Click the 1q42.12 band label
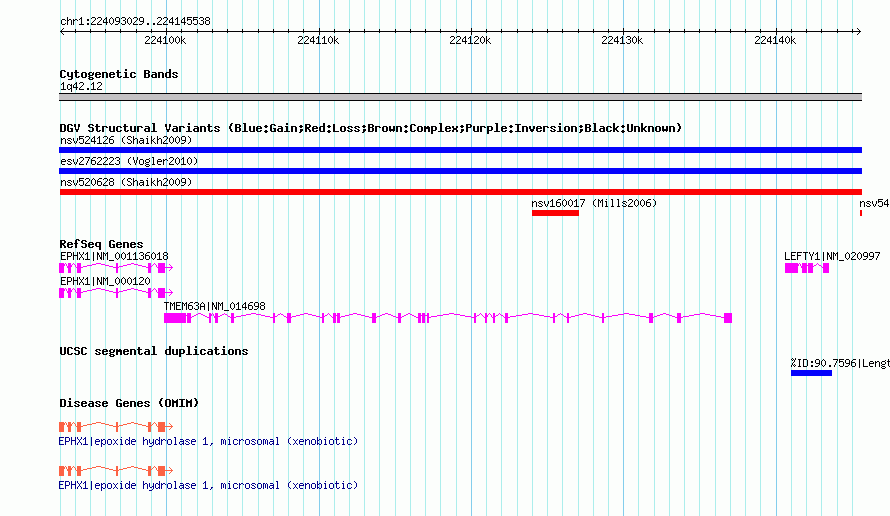 tap(81, 87)
